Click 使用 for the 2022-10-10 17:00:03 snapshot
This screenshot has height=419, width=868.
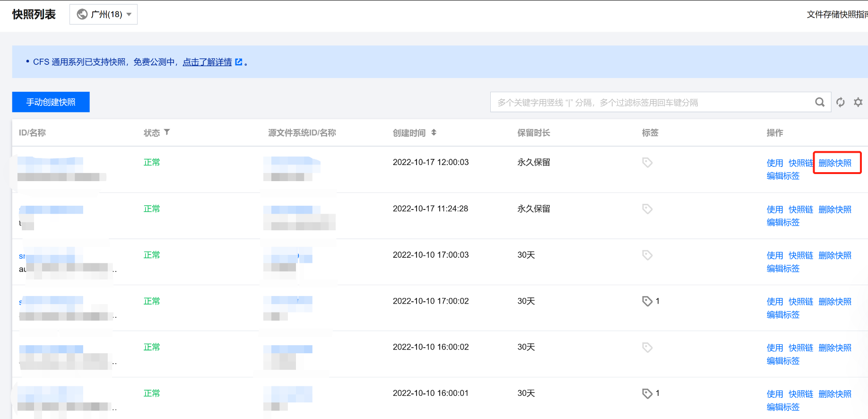pyautogui.click(x=775, y=255)
